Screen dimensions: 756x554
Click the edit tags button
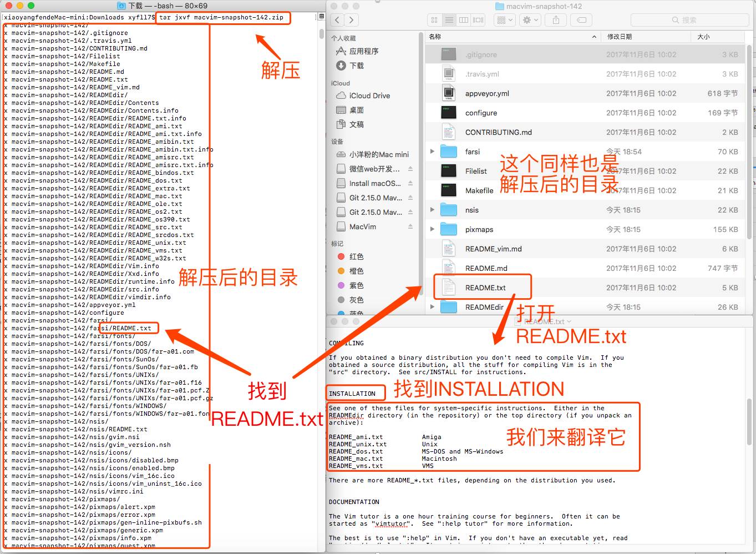581,20
